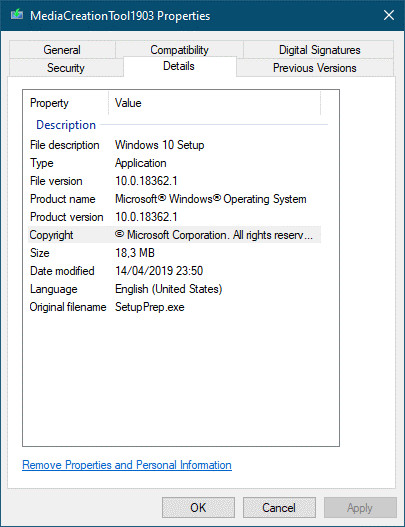Open the Compatibility tab
Viewport: 405px width, 527px height.
click(x=179, y=49)
